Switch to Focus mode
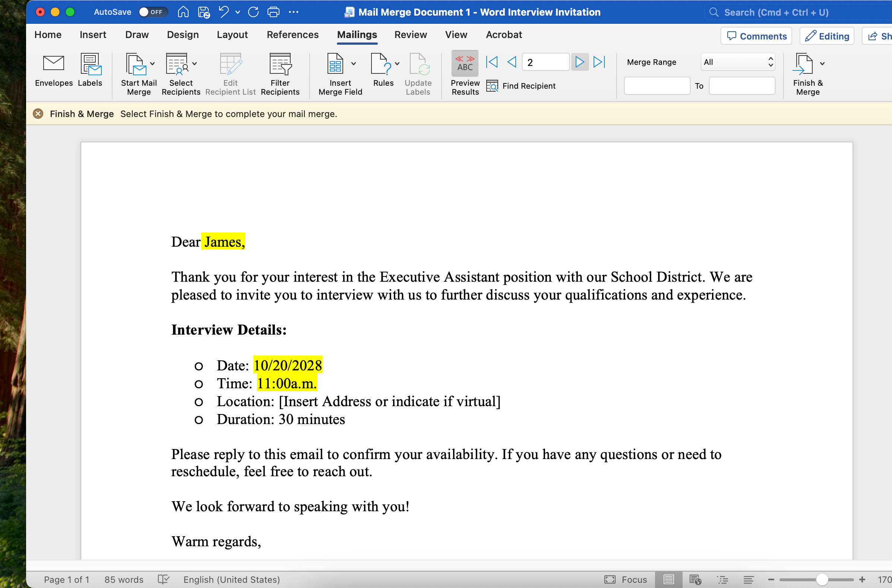Image resolution: width=892 pixels, height=588 pixels. pyautogui.click(x=626, y=579)
